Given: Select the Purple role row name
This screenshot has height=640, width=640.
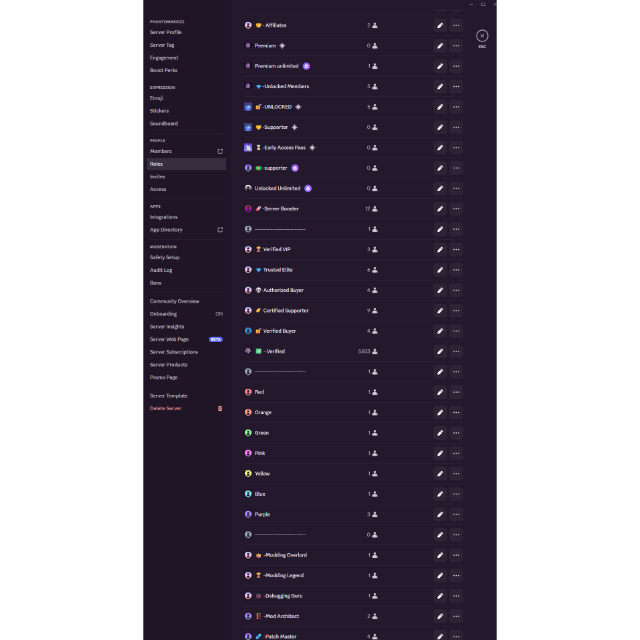Looking at the screenshot, I should (x=262, y=514).
